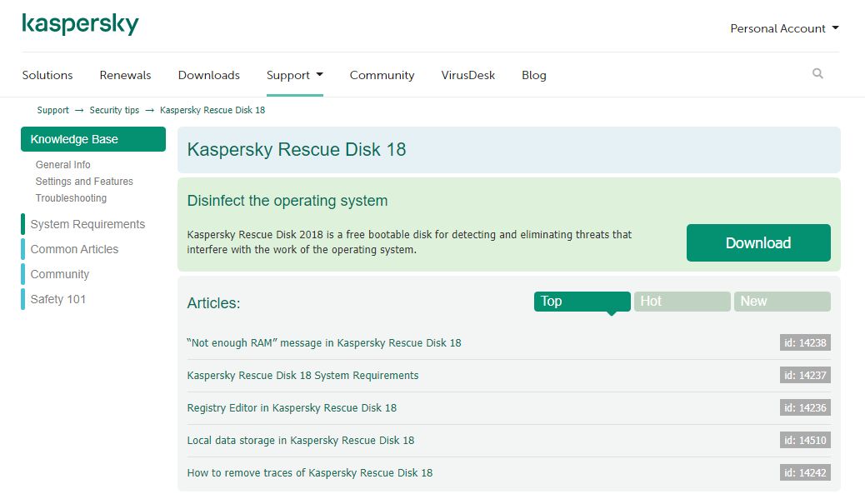
Task: Open the "Not enough RAM" message article
Action: click(x=324, y=343)
